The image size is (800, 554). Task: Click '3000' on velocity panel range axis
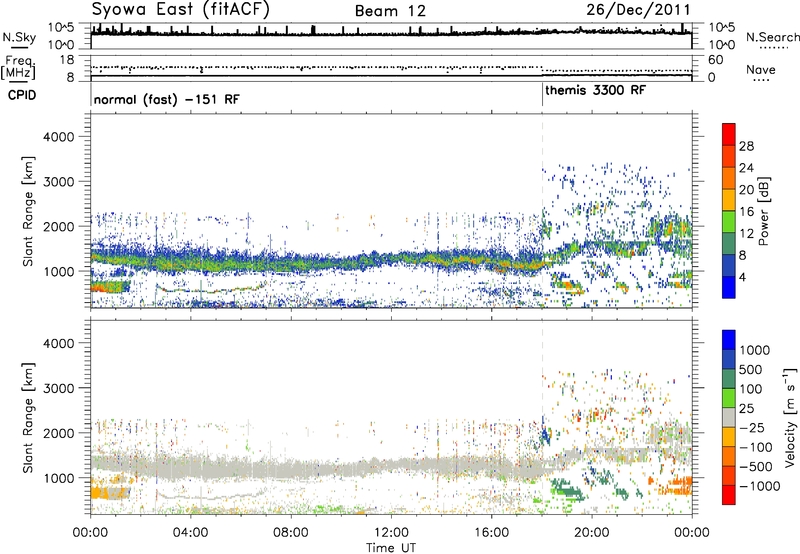click(58, 388)
